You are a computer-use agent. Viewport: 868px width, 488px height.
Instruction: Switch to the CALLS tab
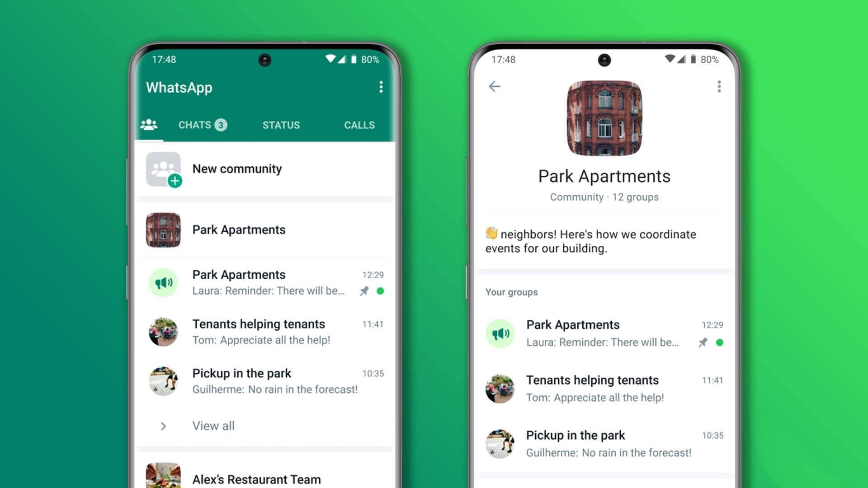coord(359,125)
